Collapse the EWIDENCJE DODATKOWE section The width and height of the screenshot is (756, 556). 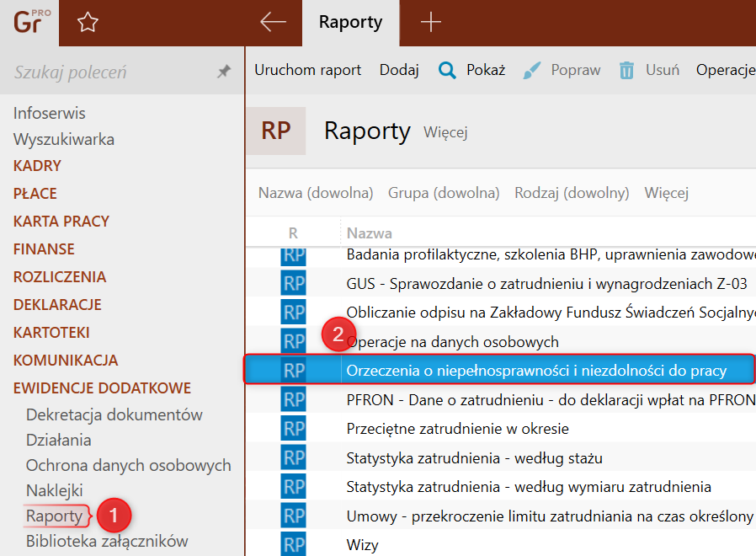click(x=102, y=388)
